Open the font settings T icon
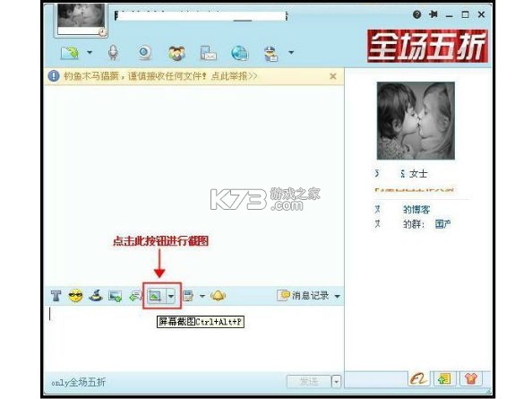The image size is (532, 399). point(56,296)
